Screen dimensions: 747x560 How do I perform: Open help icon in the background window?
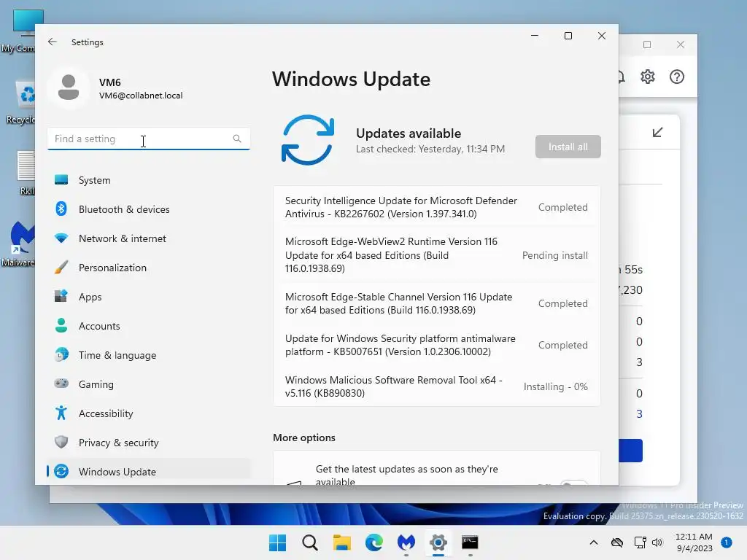coord(676,77)
